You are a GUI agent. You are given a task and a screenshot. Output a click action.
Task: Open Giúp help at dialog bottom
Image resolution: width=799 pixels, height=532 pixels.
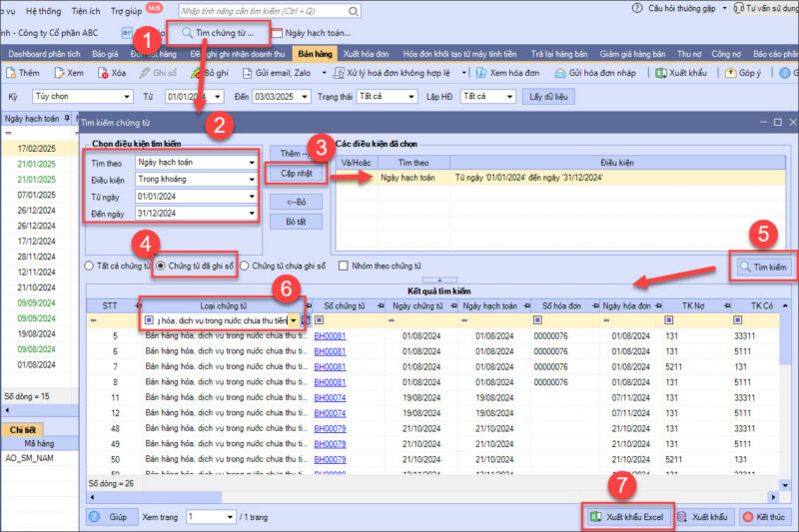[111, 517]
